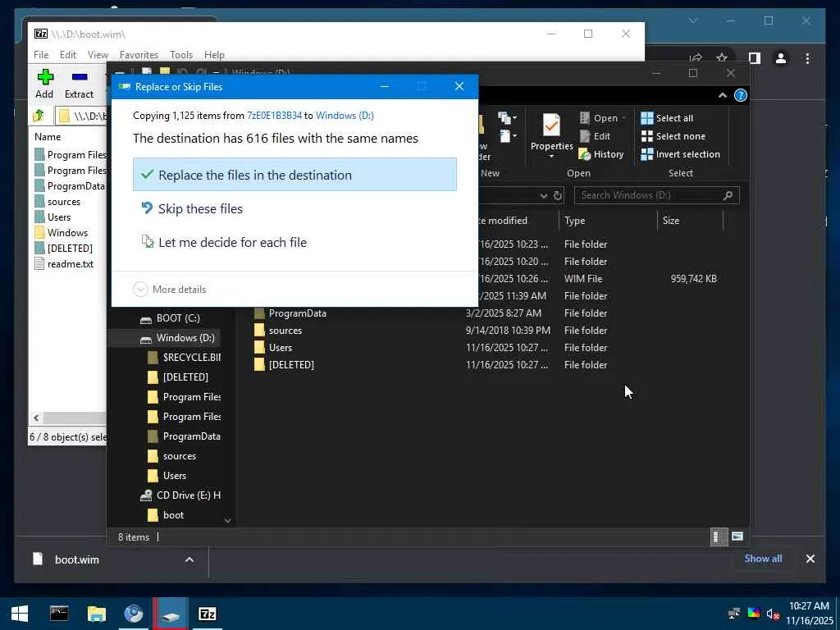Open the 7zE0E1B3B34 source folder link

tap(274, 115)
